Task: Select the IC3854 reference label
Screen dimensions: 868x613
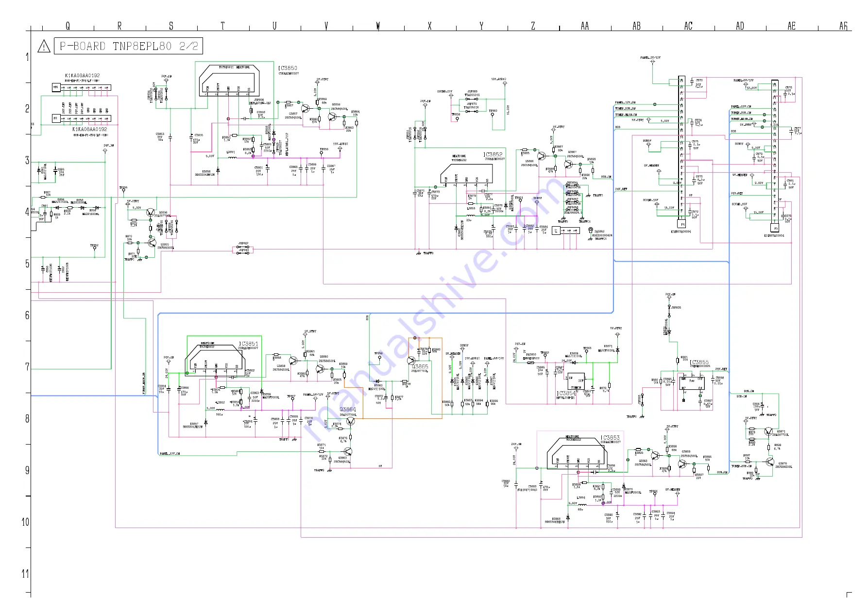Action: coord(566,393)
